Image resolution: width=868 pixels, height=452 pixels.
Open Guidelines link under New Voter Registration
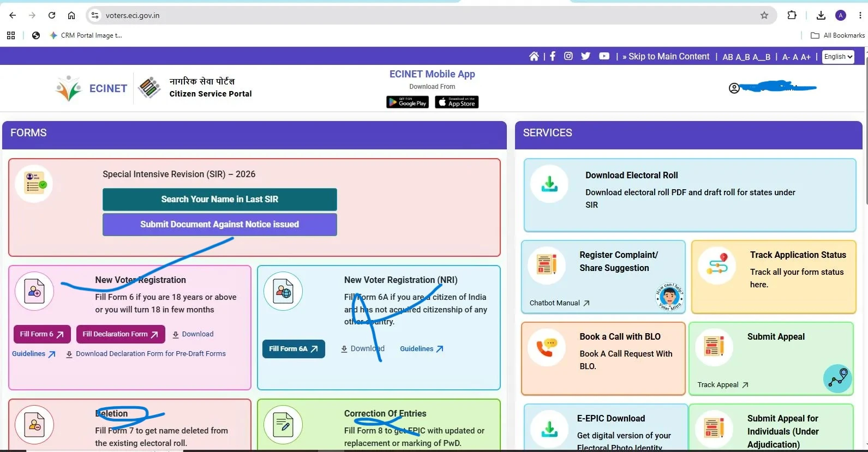(34, 354)
